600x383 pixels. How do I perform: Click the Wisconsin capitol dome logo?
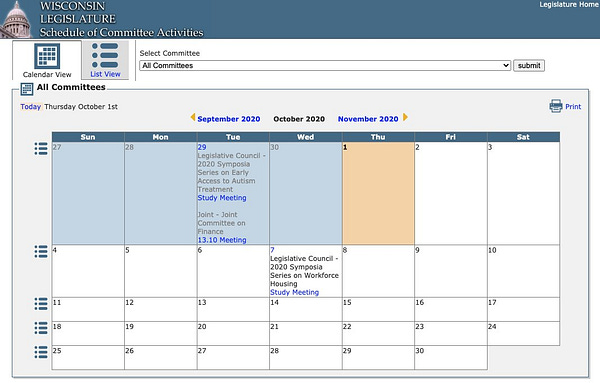[x=16, y=19]
